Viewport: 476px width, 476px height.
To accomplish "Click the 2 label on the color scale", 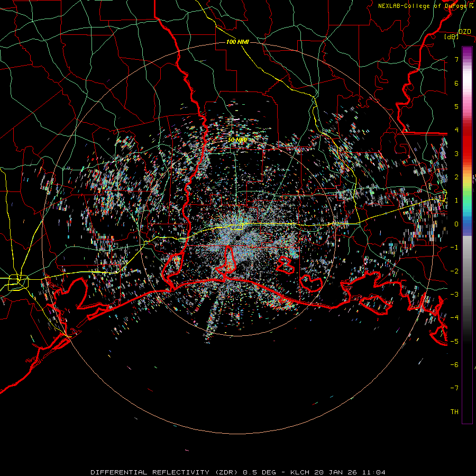I will [x=456, y=177].
